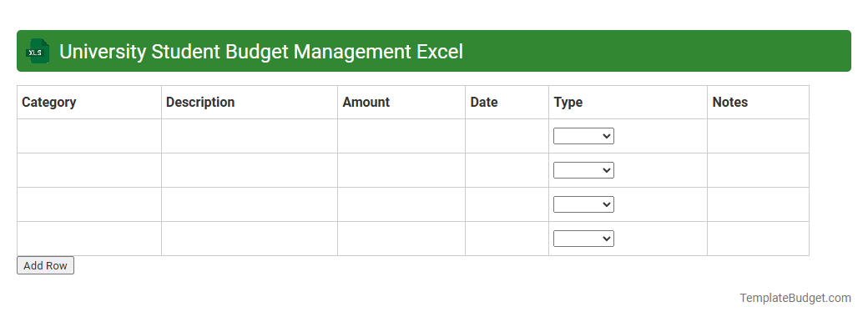
Task: Select the Date column header
Action: 507,103
